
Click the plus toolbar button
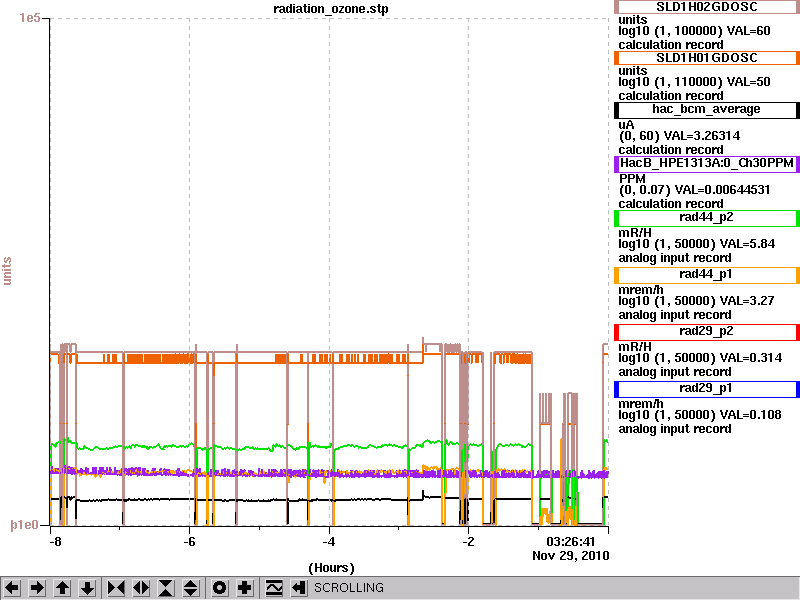click(244, 588)
